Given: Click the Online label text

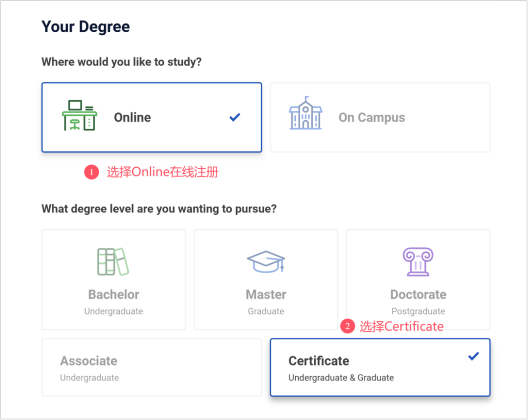Looking at the screenshot, I should pyautogui.click(x=132, y=118).
